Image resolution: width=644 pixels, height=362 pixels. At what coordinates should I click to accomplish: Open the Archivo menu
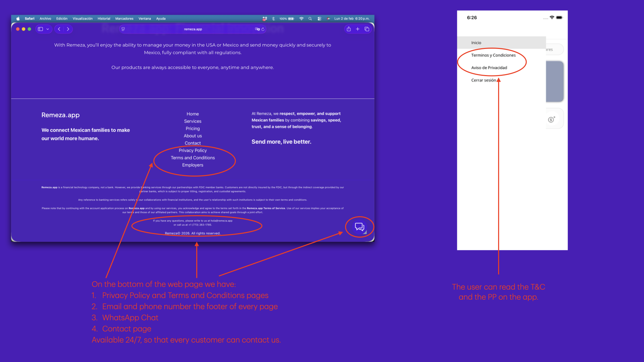point(45,19)
